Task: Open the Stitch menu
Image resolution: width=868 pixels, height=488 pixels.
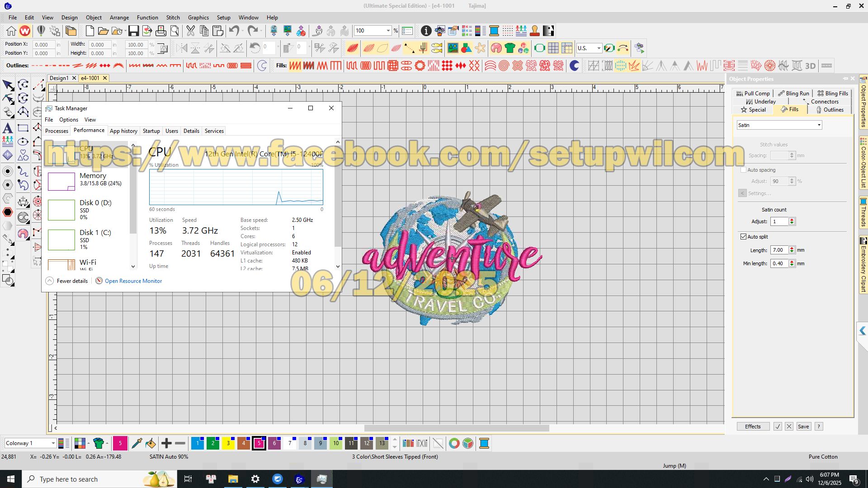Action: tap(173, 18)
